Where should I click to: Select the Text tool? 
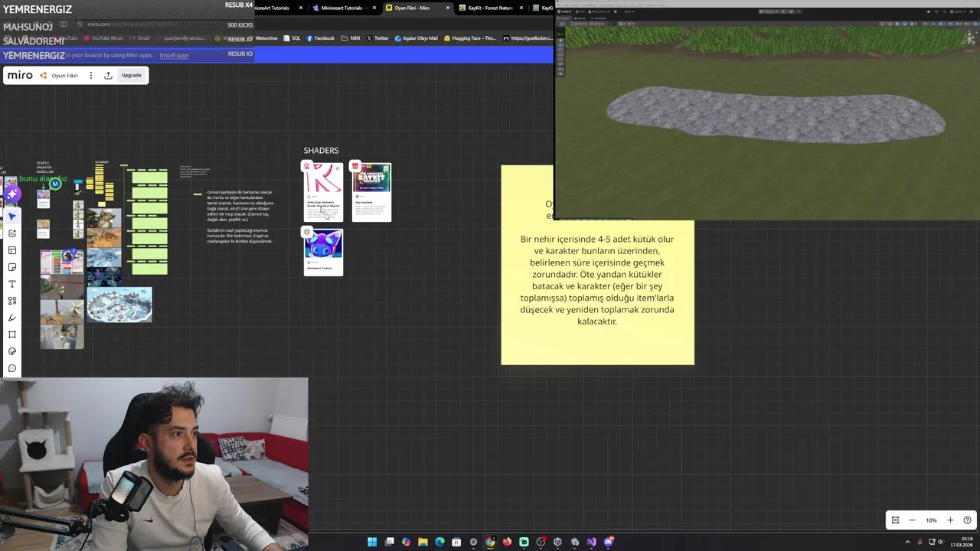point(12,284)
